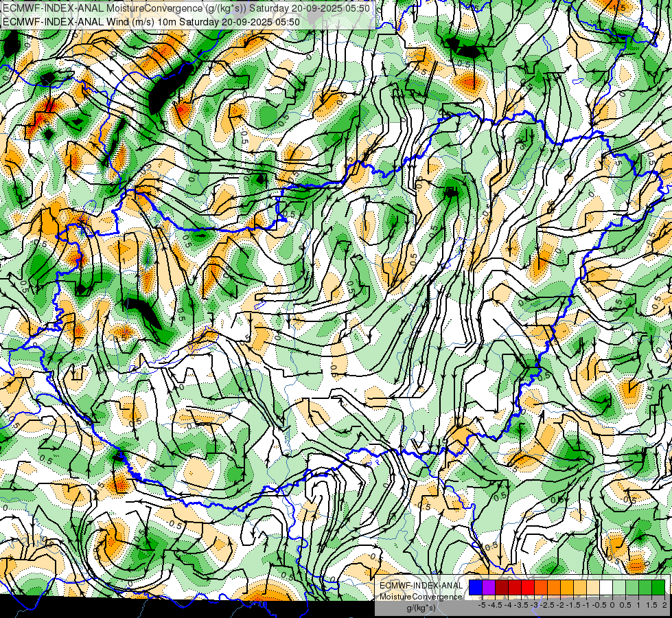Click the -2.5 tick label of the legend
The width and height of the screenshot is (672, 618).
[547, 605]
